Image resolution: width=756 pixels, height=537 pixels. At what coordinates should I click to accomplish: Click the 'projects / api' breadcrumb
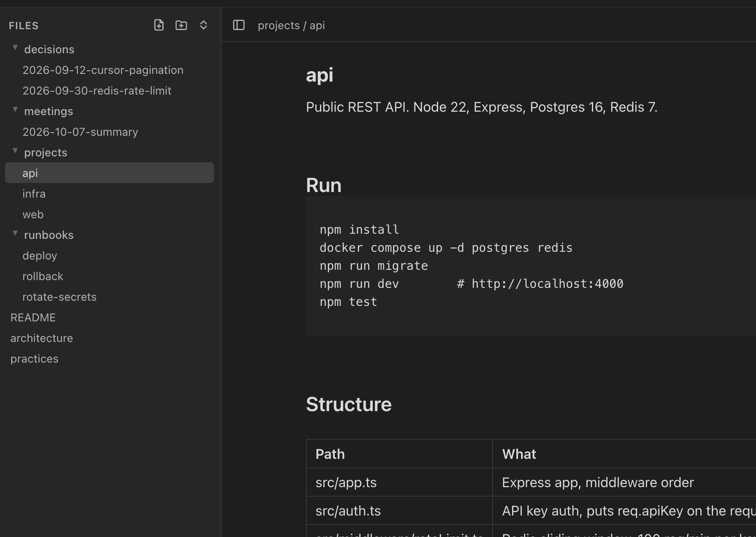[x=291, y=25]
